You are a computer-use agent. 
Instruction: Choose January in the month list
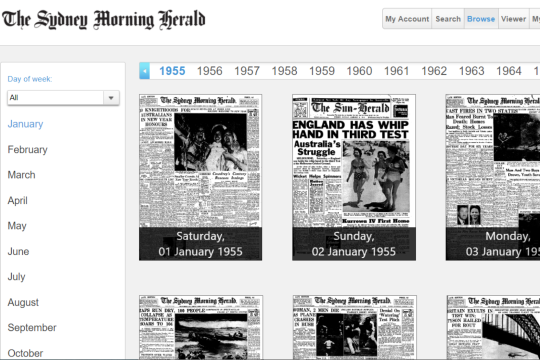tap(25, 124)
